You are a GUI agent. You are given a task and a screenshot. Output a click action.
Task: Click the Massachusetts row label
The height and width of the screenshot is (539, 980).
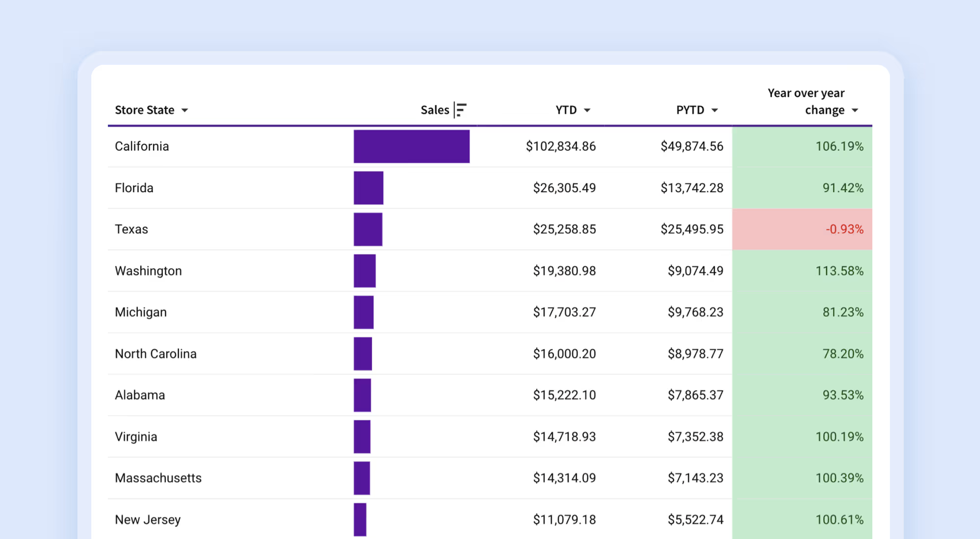158,478
